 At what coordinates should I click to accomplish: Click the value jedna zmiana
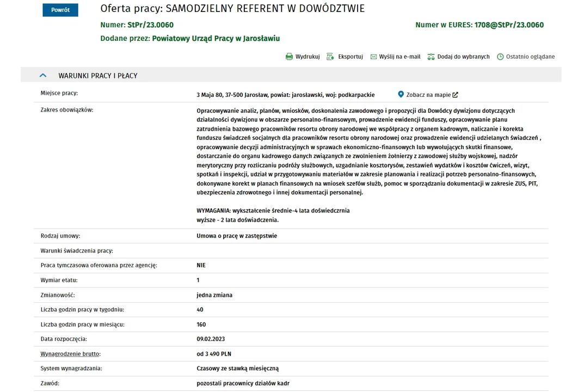tap(214, 295)
